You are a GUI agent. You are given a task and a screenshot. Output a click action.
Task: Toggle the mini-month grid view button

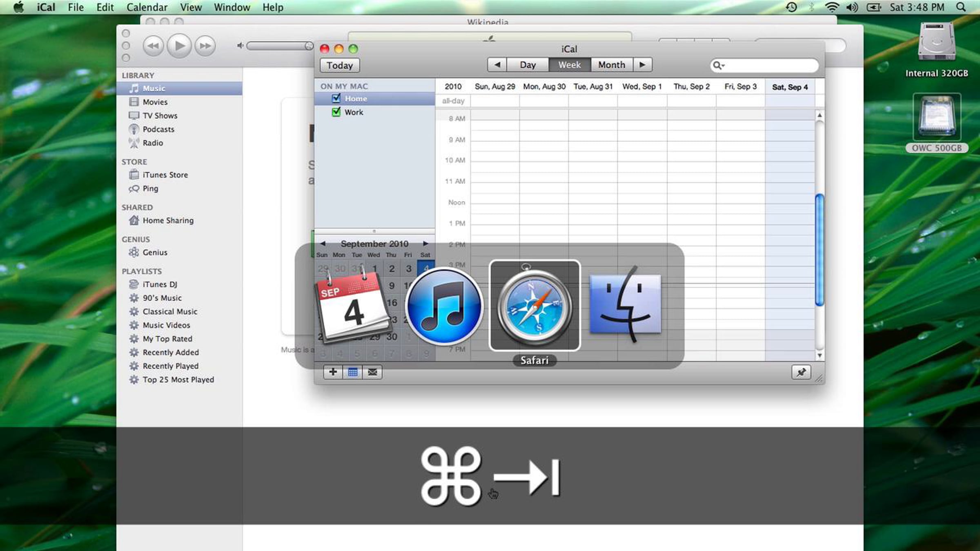click(353, 372)
